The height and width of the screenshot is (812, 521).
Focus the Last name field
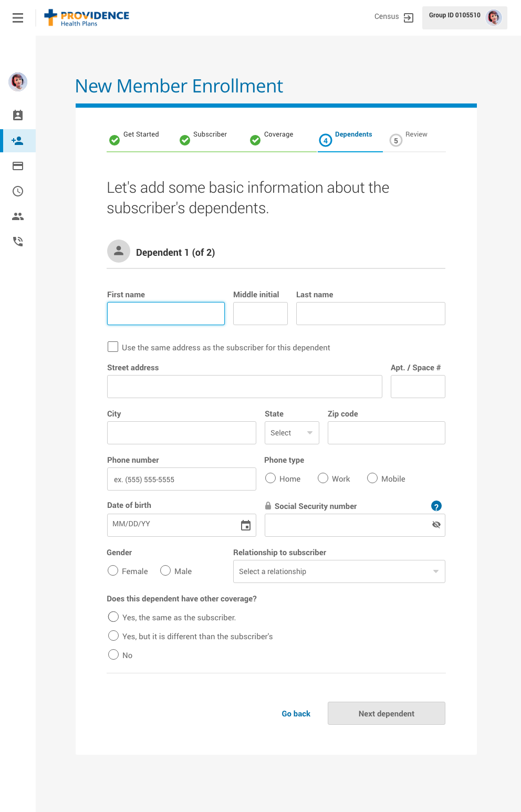coord(371,314)
